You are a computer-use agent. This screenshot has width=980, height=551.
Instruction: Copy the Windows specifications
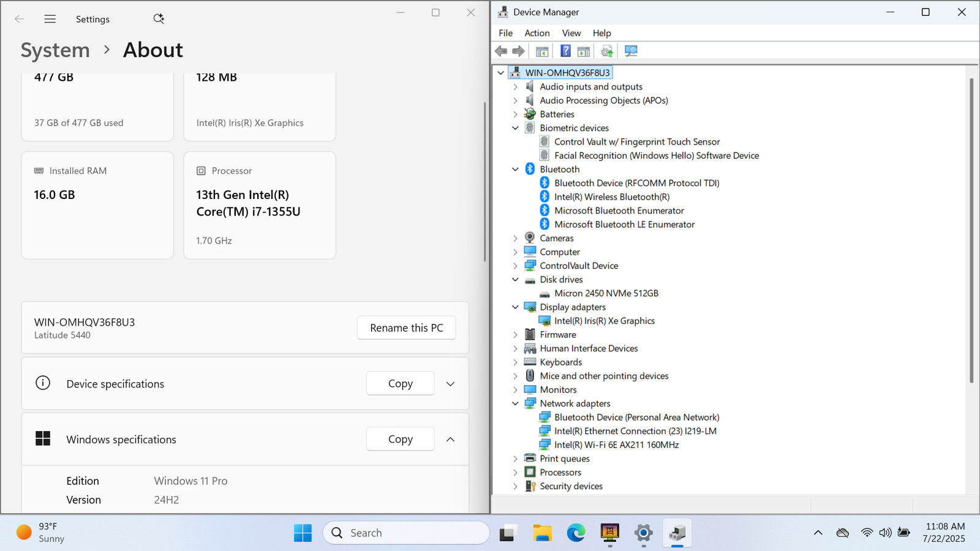(401, 439)
